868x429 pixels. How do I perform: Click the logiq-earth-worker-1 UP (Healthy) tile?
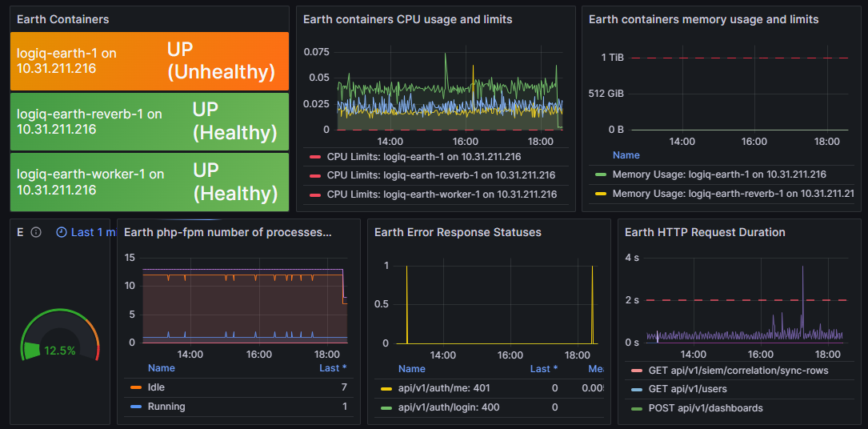150,182
